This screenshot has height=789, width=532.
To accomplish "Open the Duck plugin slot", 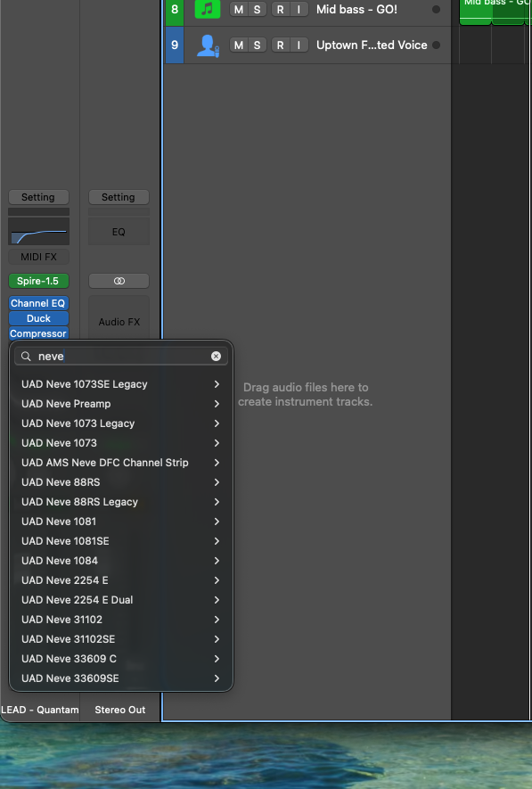I will tap(38, 318).
